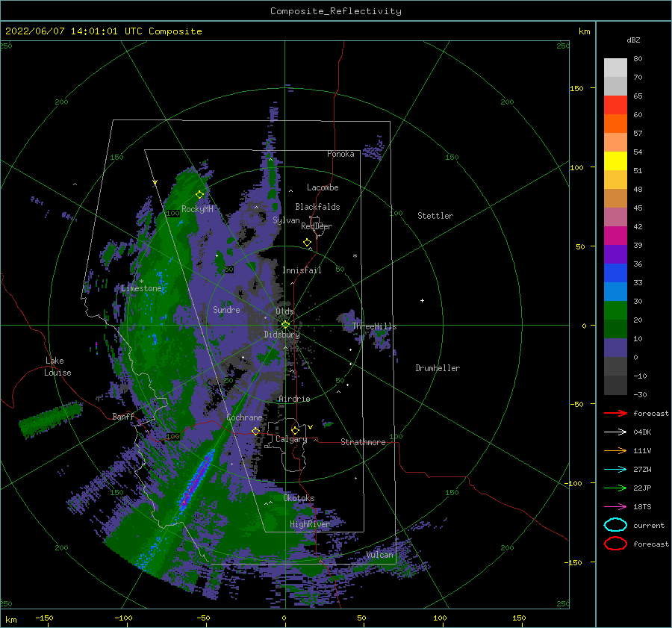Select the purple 36-39 dBZ swatch
This screenshot has height=628, width=672.
[x=615, y=254]
